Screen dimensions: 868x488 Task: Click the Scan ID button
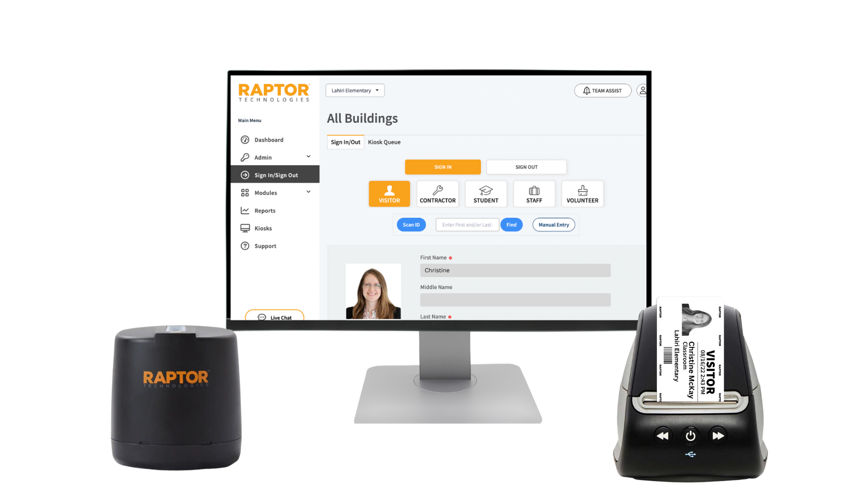click(411, 224)
